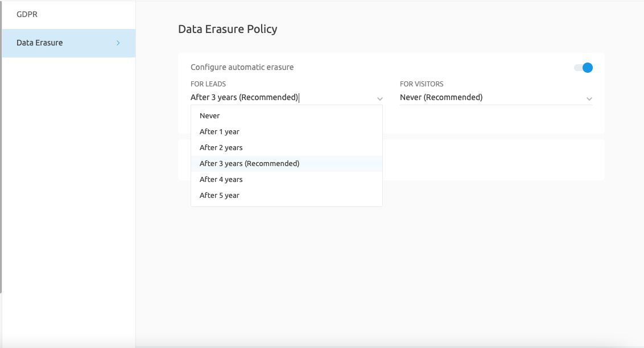
Task: Select the Data Erasure sidebar item
Action: pyautogui.click(x=40, y=43)
